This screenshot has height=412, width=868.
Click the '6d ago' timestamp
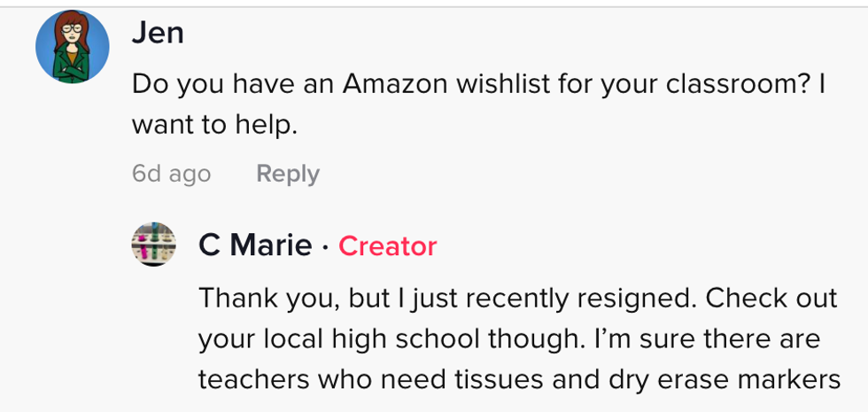171,174
